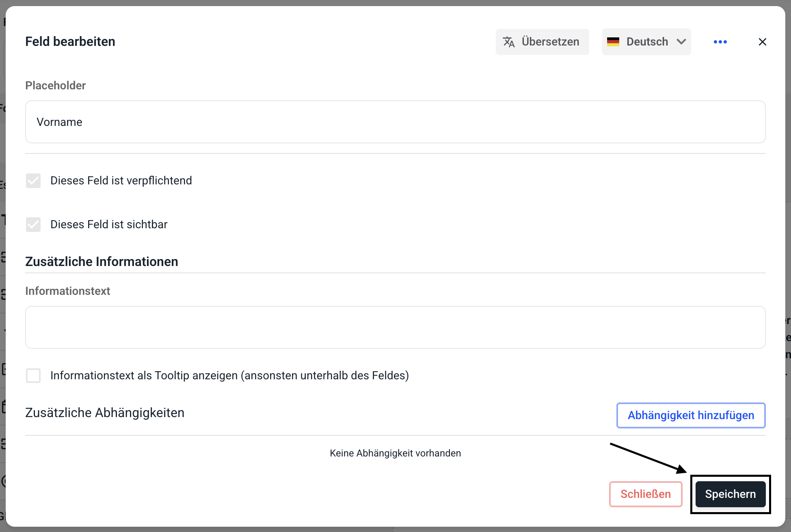Enable the Informationstext als Tooltip anzeigen checkbox
The height and width of the screenshot is (532, 791).
click(x=33, y=376)
